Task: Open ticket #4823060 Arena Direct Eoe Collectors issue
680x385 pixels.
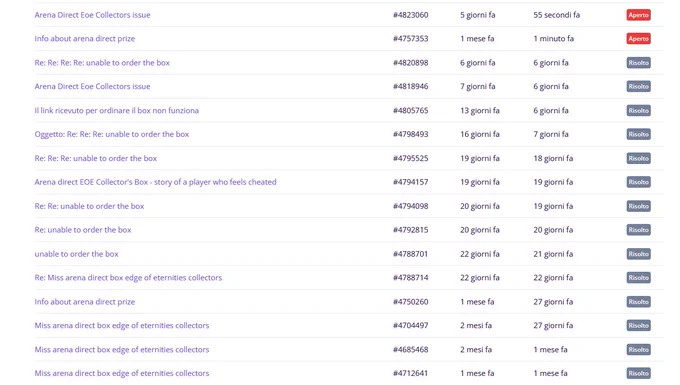Action: point(92,15)
